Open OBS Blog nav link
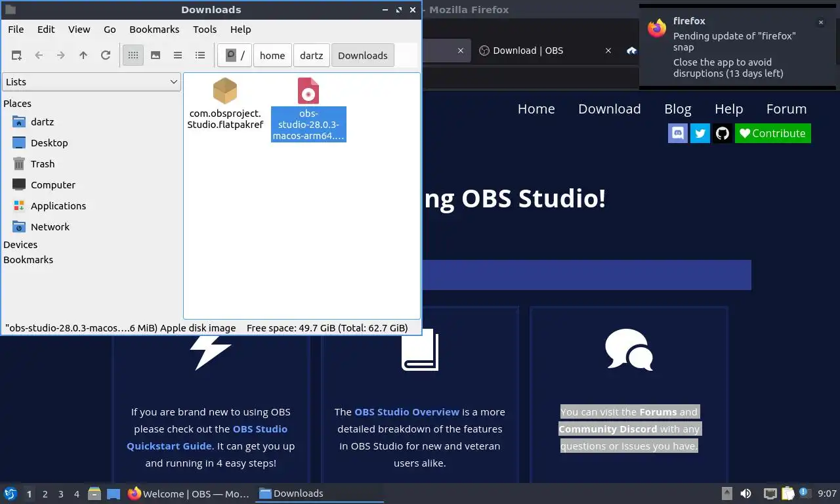Viewport: 840px width, 504px height. [x=678, y=109]
